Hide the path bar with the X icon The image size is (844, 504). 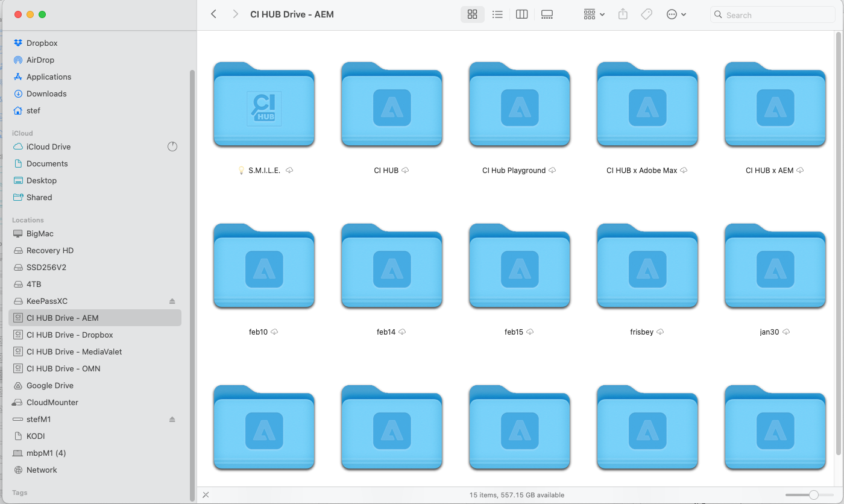pos(206,495)
